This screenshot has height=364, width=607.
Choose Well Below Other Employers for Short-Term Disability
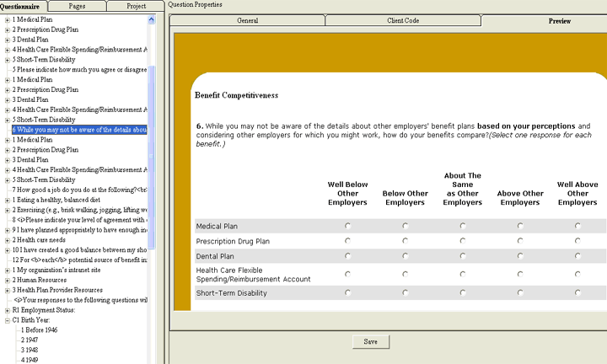tap(347, 292)
